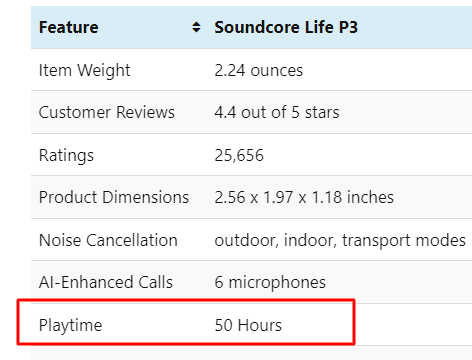Click the down arrow of the Feature sort icon

tap(196, 30)
